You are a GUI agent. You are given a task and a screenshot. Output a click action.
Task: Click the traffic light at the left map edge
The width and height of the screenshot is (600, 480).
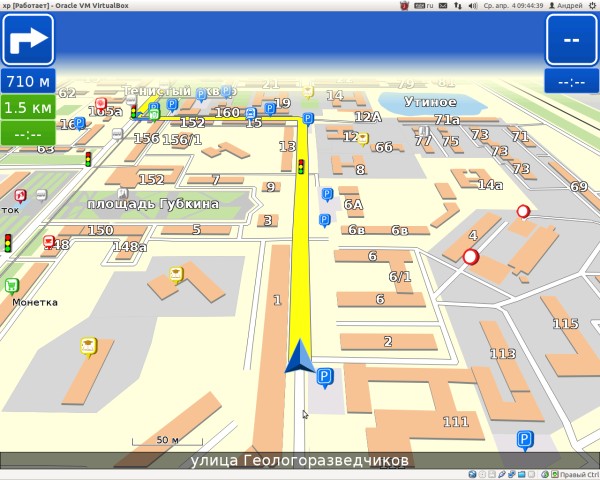(x=9, y=242)
